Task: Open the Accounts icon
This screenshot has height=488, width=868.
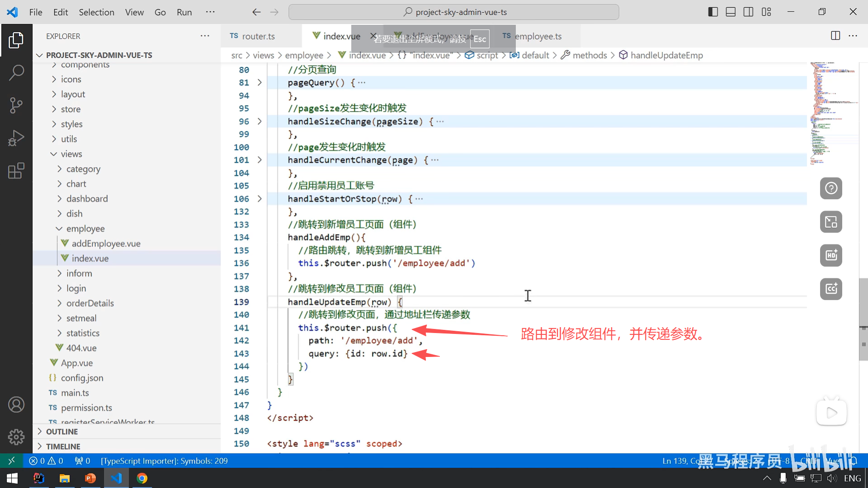Action: tap(16, 404)
